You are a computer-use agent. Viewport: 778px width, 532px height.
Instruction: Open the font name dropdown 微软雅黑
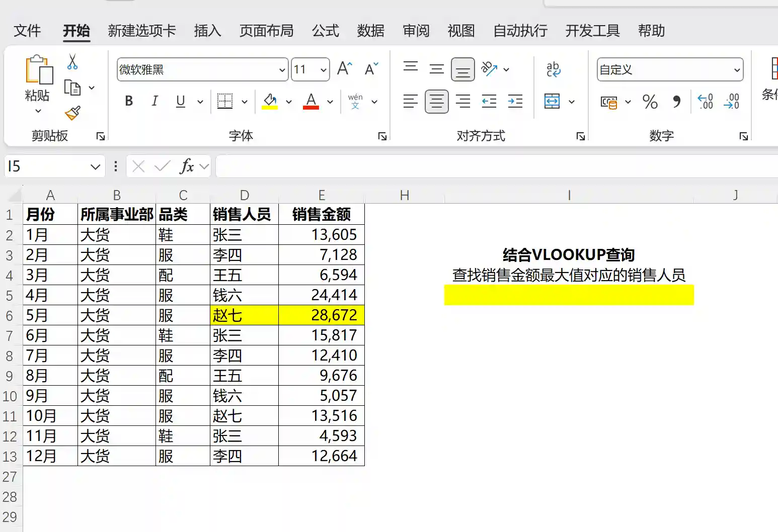[282, 70]
